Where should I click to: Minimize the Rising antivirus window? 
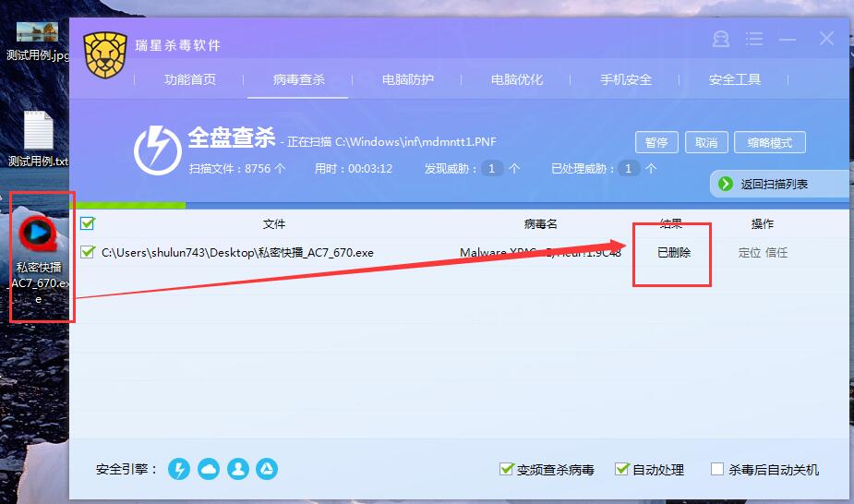tap(788, 39)
